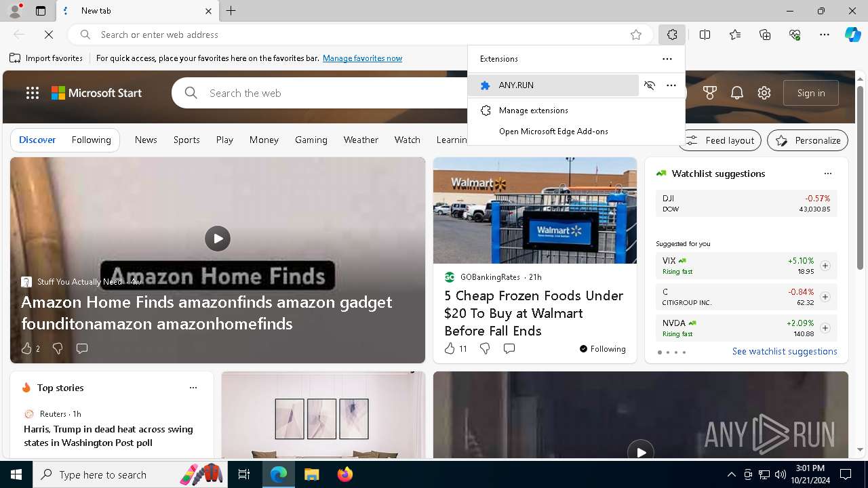
Task: Play the bottom right video card
Action: (641, 452)
